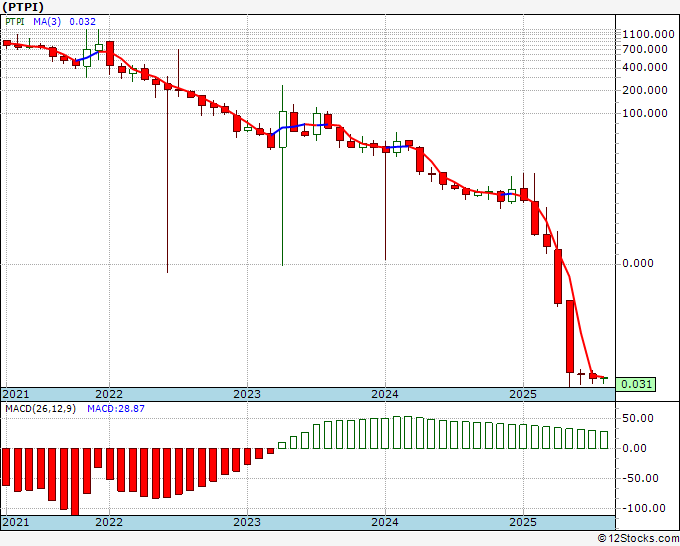Click the (PTPI) chart title
Screen dimensions: 680x546
click(23, 7)
